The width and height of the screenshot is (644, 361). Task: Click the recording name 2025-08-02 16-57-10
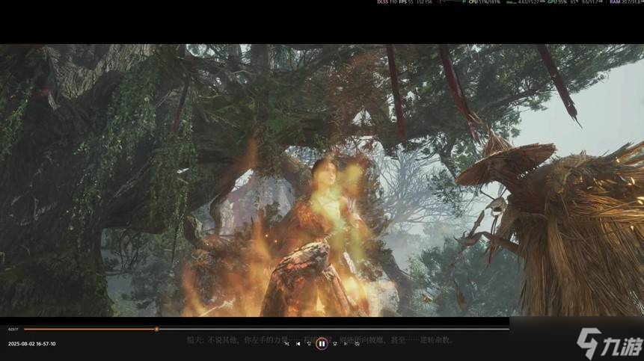pos(31,344)
